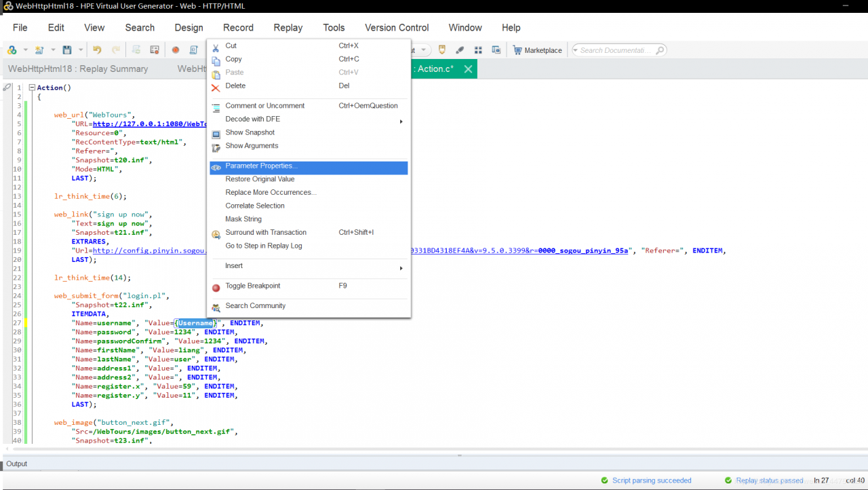Choose Surround with Transaction
The width and height of the screenshot is (868, 490).
(x=309, y=232)
